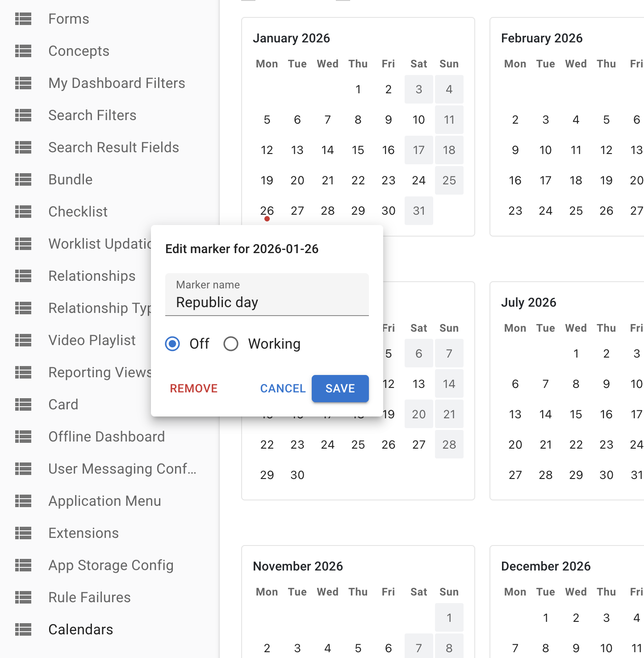Click the 30th in June calendar
This screenshot has width=644, height=658.
(x=297, y=475)
